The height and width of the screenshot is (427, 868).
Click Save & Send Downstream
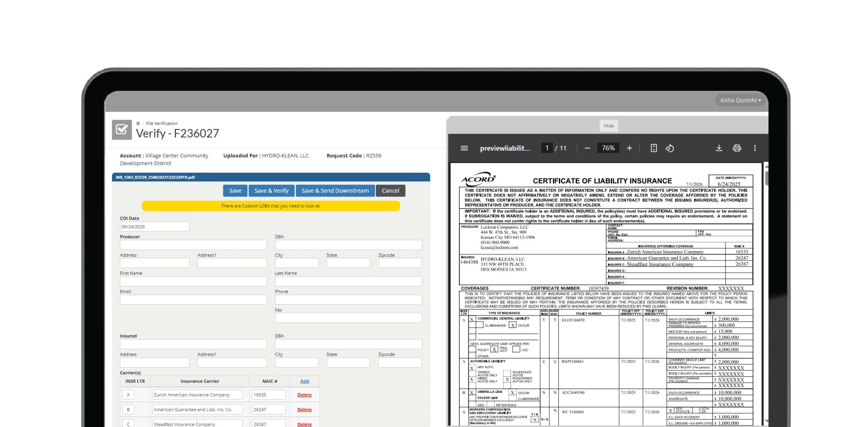334,190
